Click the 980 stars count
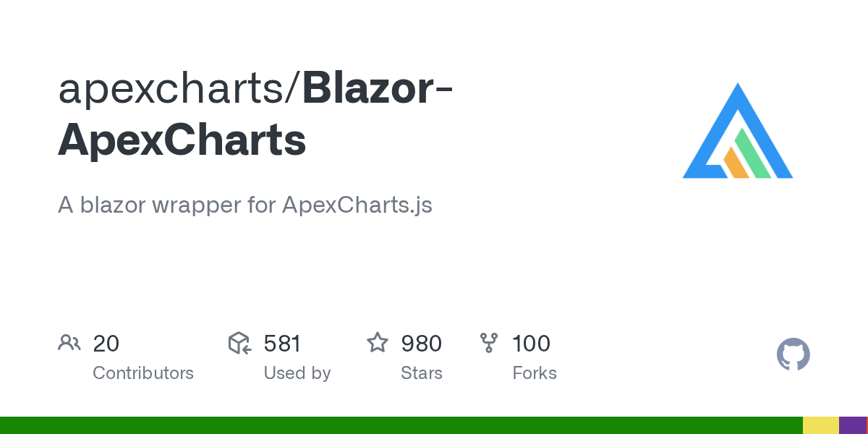This screenshot has width=868, height=434. [x=421, y=343]
